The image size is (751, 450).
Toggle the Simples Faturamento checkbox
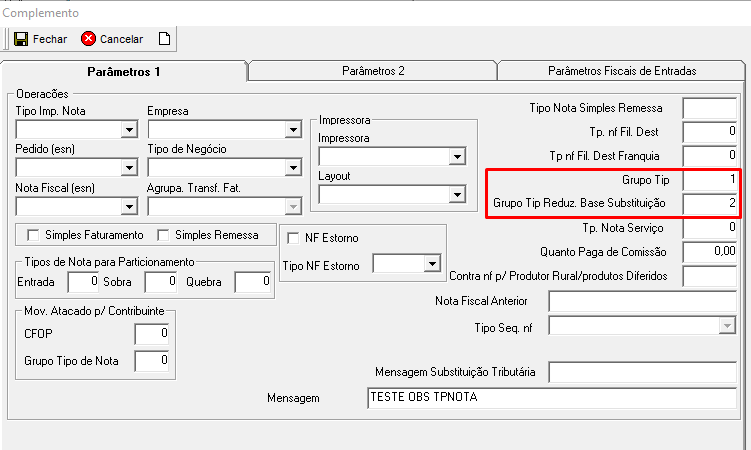pyautogui.click(x=33, y=235)
